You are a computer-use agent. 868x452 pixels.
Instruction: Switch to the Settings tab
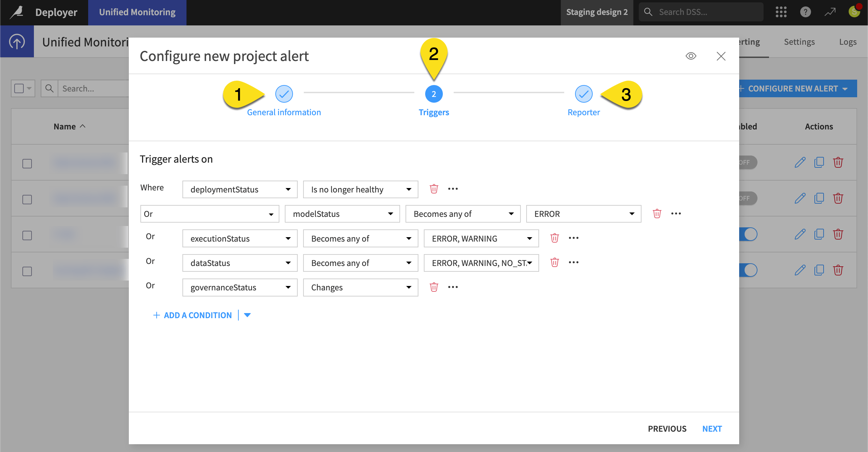pyautogui.click(x=799, y=41)
